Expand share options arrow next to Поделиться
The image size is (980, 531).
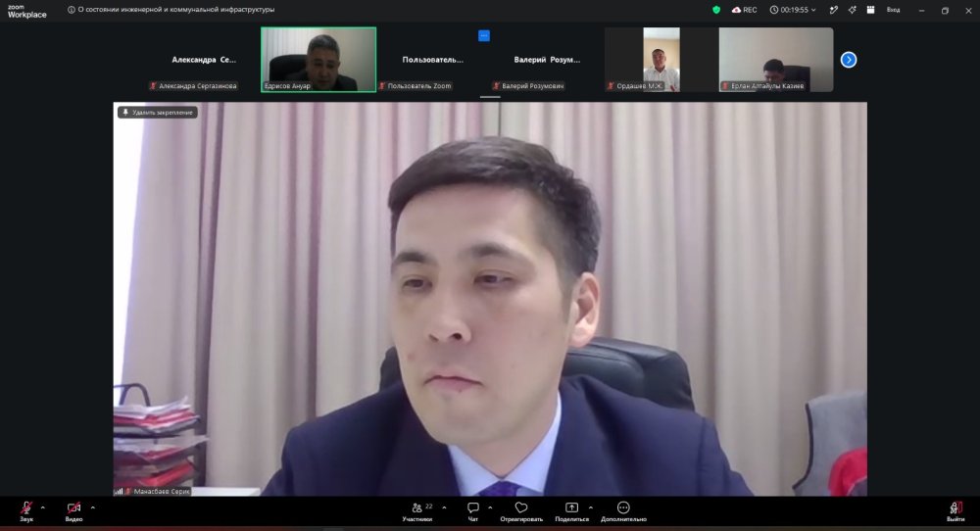point(591,507)
